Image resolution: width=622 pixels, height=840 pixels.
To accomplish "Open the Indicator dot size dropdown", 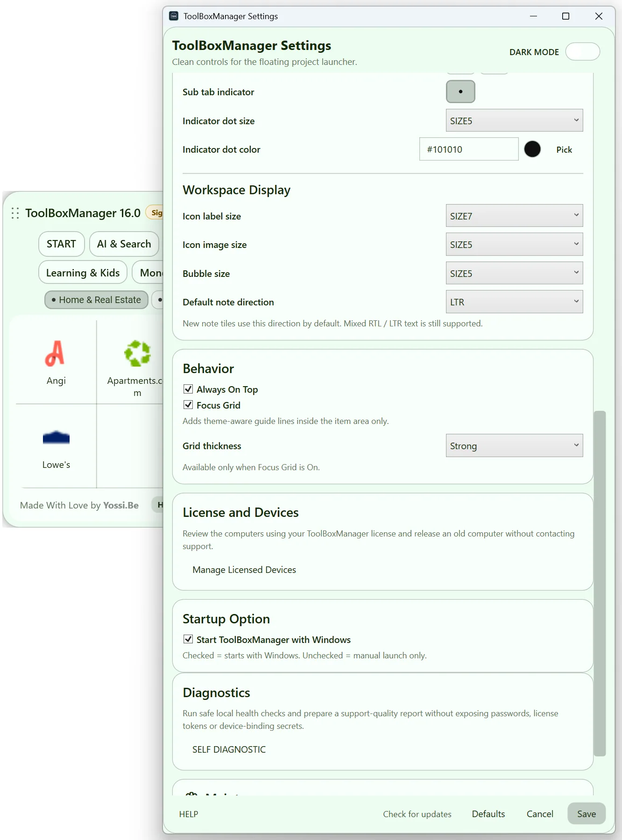I will point(514,120).
